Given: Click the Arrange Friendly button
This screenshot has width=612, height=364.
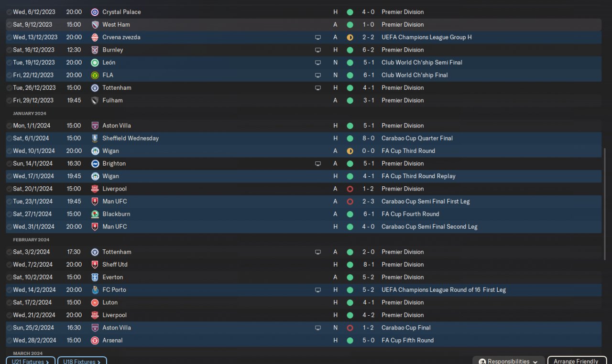Looking at the screenshot, I should (x=576, y=361).
